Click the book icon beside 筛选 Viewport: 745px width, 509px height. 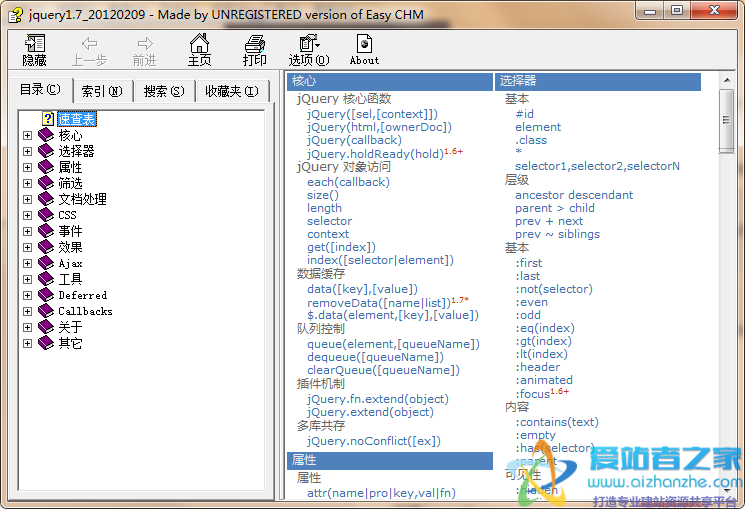(x=46, y=183)
